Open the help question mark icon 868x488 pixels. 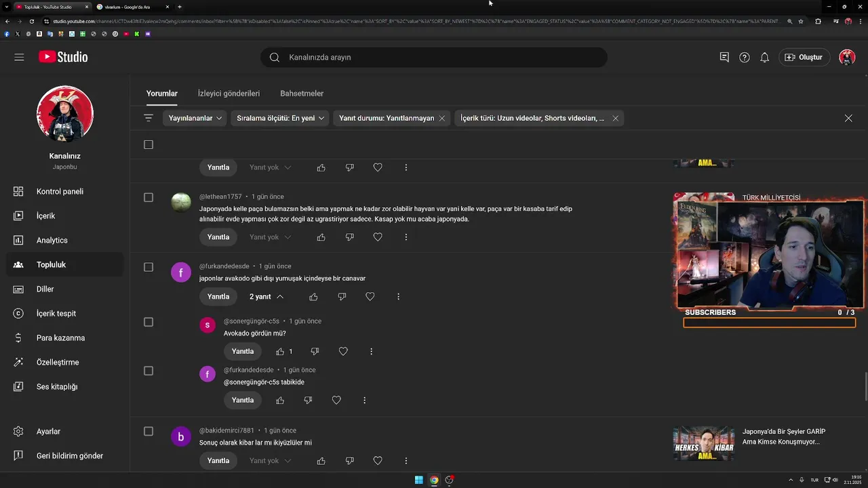745,58
